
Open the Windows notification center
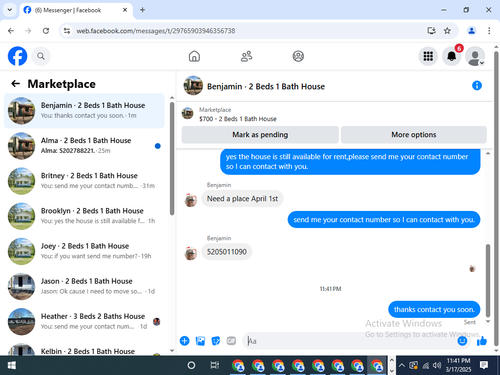pos(484,365)
